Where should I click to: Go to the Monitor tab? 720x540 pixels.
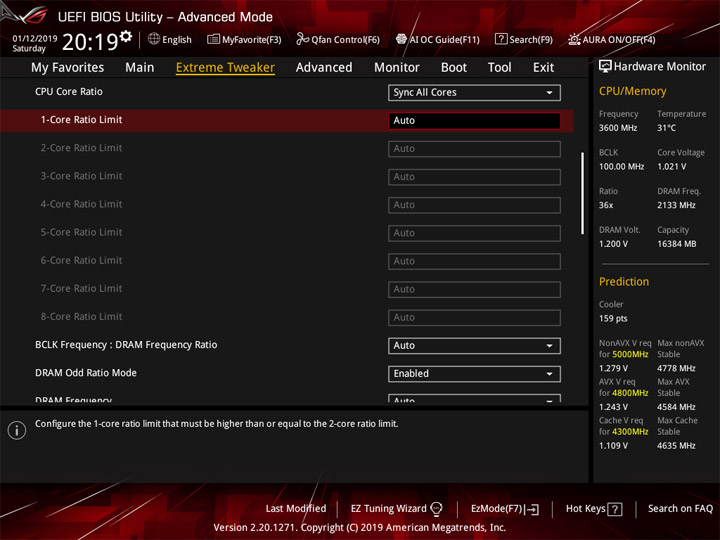397,68
